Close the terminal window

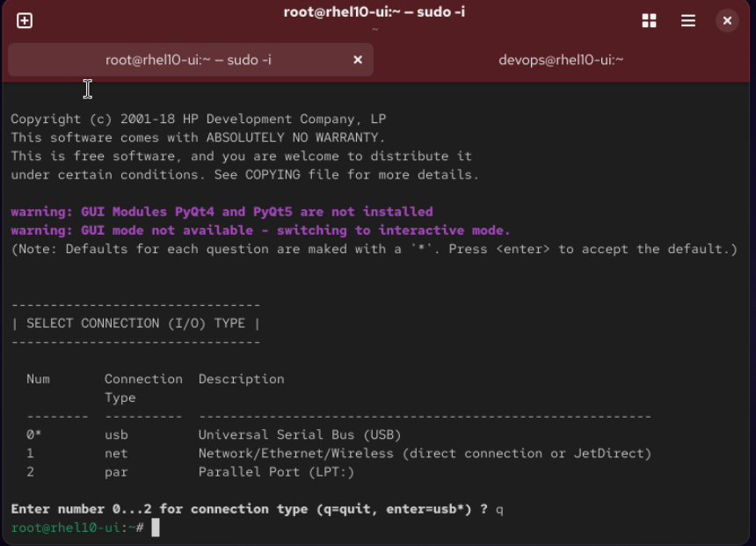(727, 20)
